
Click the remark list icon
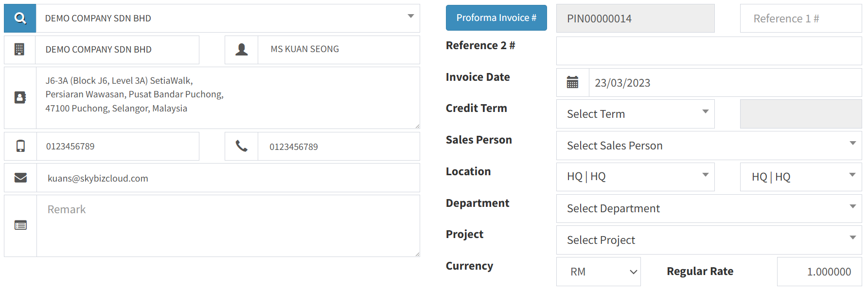(x=20, y=225)
